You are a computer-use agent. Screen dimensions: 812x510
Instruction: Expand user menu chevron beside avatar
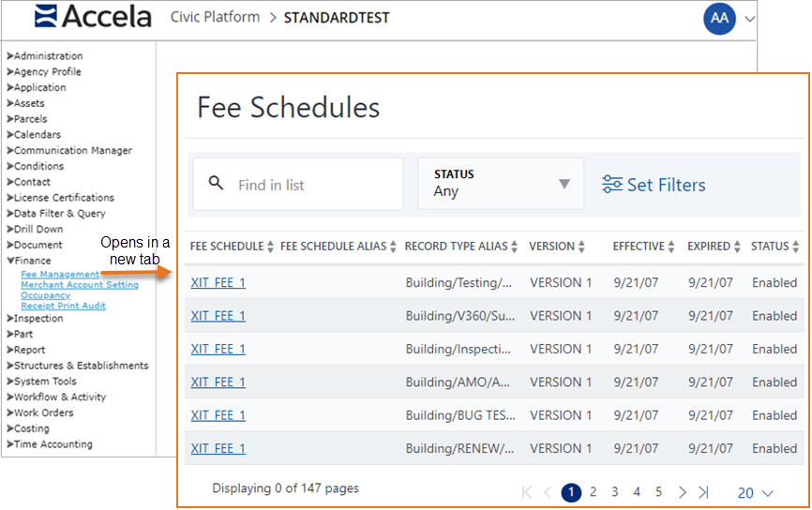click(x=749, y=19)
